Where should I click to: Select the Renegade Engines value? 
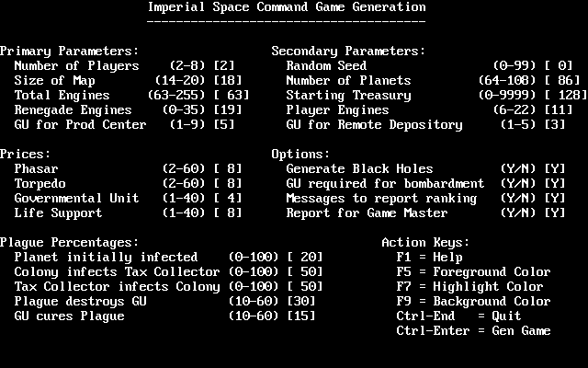click(x=224, y=110)
